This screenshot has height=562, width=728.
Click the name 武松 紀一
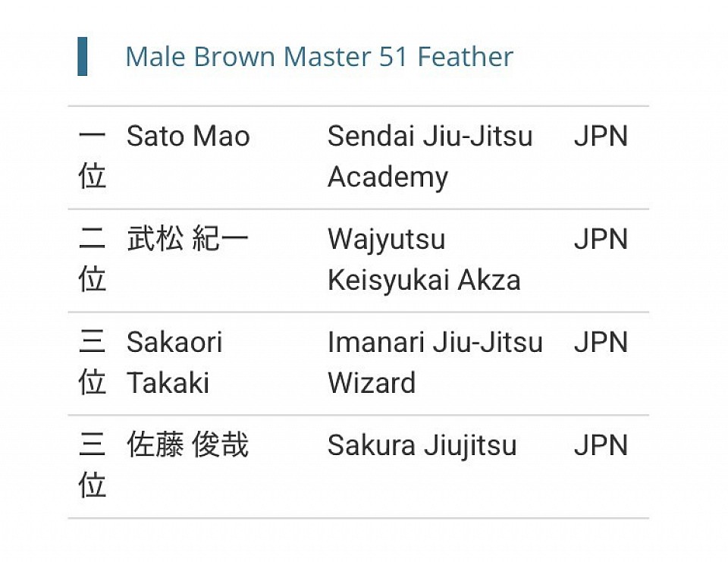click(188, 240)
